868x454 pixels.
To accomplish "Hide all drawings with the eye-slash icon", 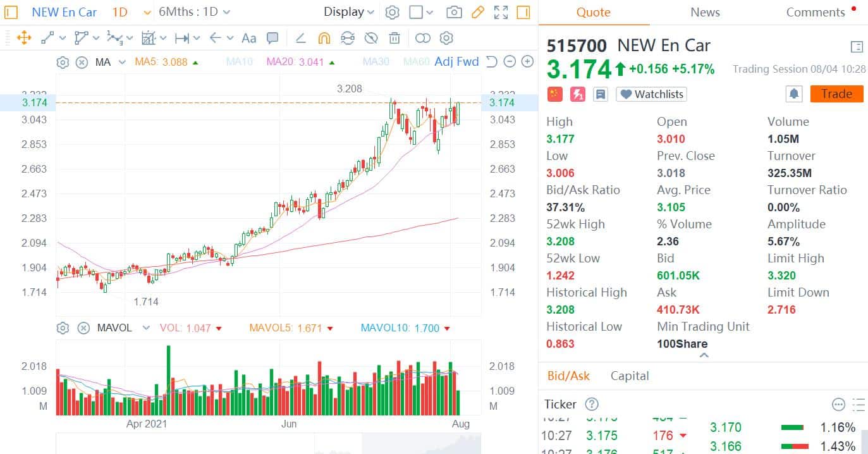I will [x=371, y=38].
